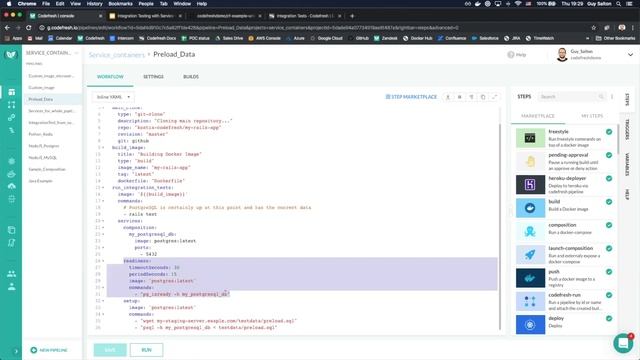The width and height of the screenshot is (640, 360).
Task: Collapse the build_image fold arrow
Action: [x=103, y=147]
